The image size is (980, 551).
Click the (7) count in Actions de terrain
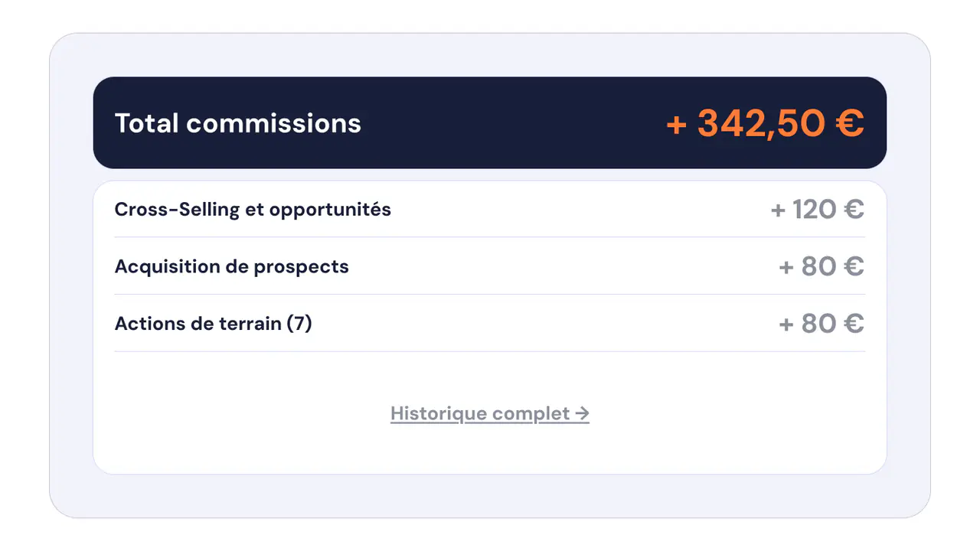[299, 324]
